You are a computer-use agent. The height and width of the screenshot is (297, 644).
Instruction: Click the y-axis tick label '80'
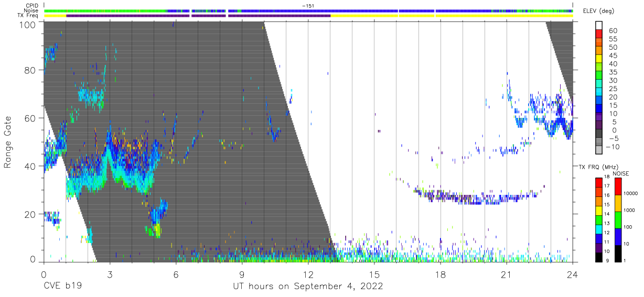click(30, 70)
